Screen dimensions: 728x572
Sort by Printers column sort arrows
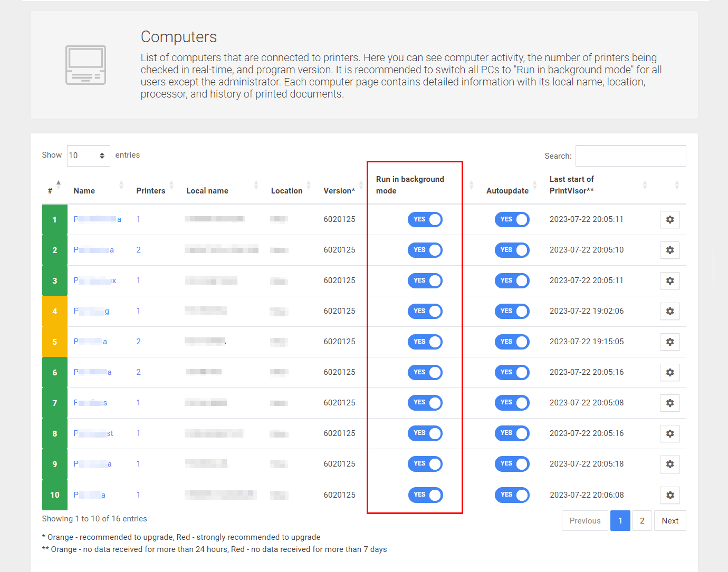click(171, 185)
